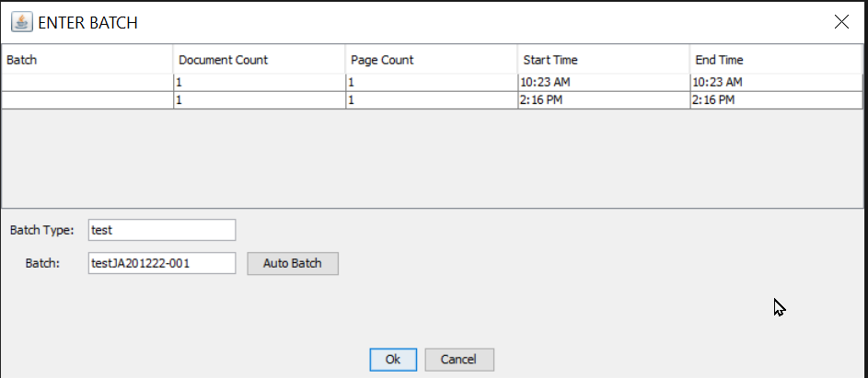Select the row starting at 2:16 PM
Viewport: 868px width, 378px height.
point(603,100)
